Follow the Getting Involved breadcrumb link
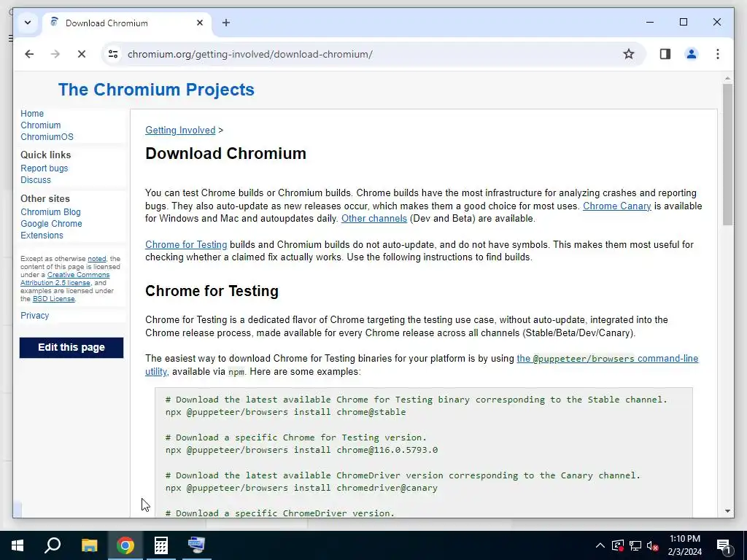 coord(180,130)
